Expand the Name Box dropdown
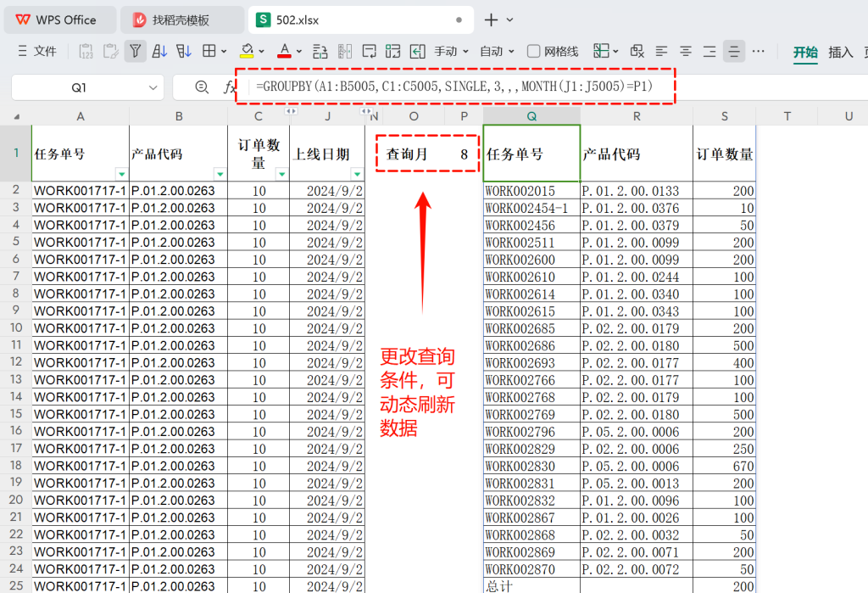This screenshot has width=868, height=593. pos(153,87)
